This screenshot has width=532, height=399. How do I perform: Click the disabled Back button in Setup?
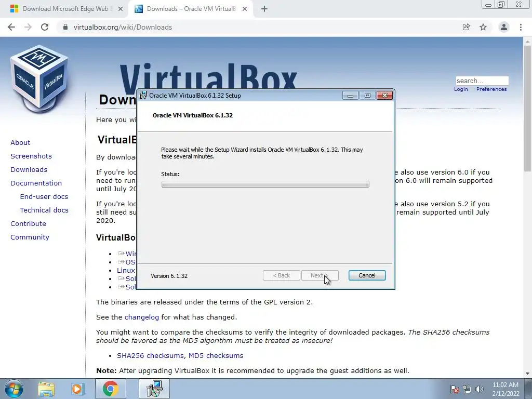[x=281, y=275]
